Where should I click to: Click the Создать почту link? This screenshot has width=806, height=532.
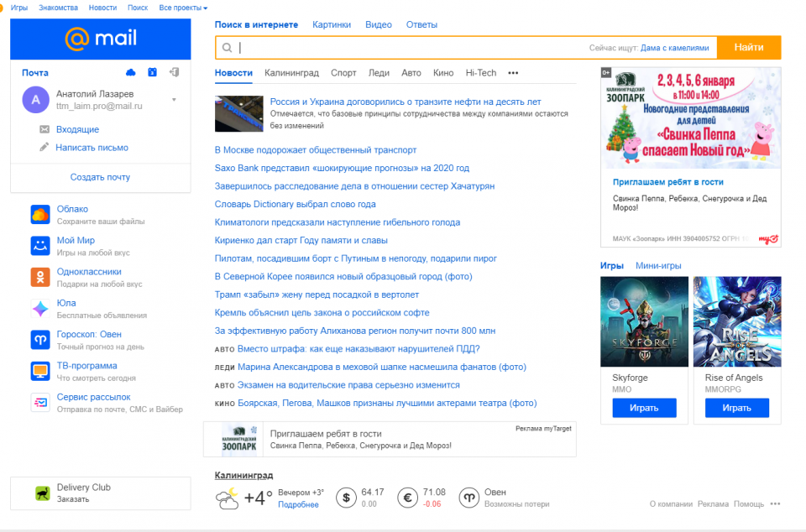pos(100,177)
